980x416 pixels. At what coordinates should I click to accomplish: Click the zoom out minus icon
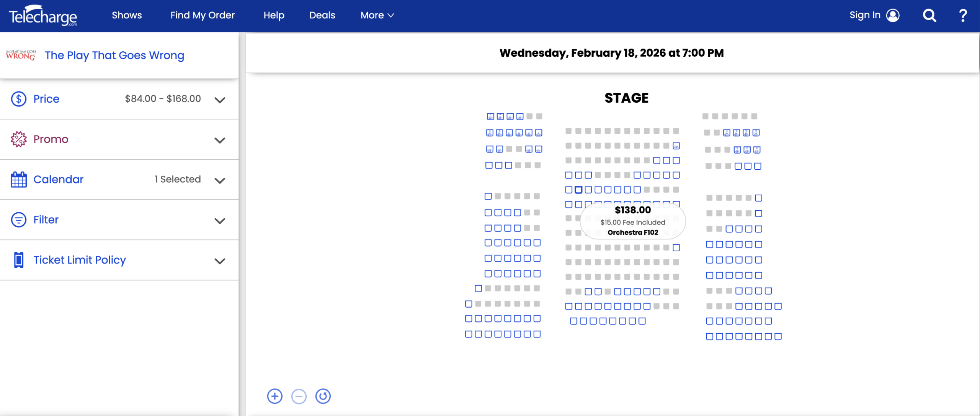[x=299, y=396]
